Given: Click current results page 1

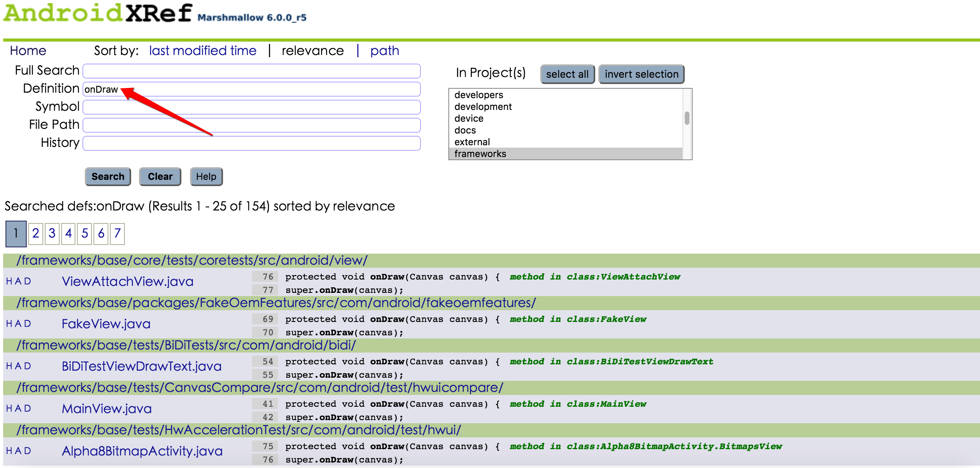Looking at the screenshot, I should point(16,234).
